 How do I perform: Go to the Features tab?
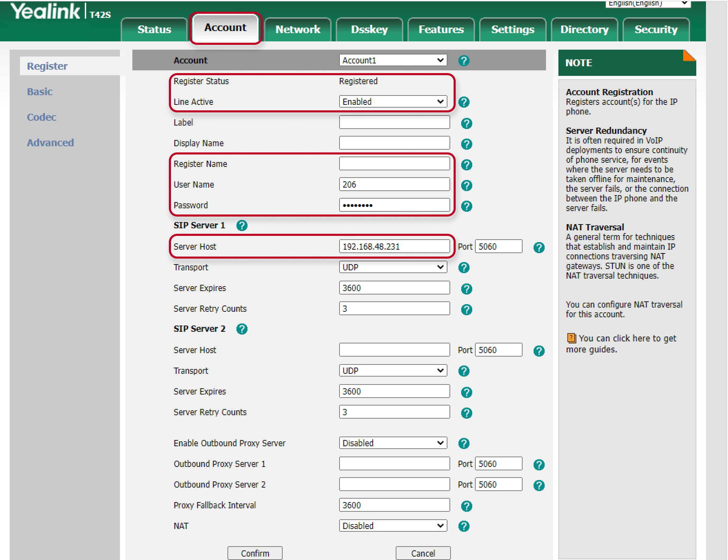(441, 30)
